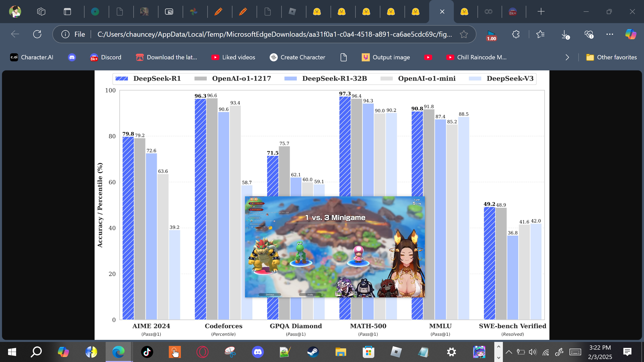This screenshot has width=644, height=362.
Task: Open the Workspaces icon in the tab strip
Action: [x=41, y=12]
